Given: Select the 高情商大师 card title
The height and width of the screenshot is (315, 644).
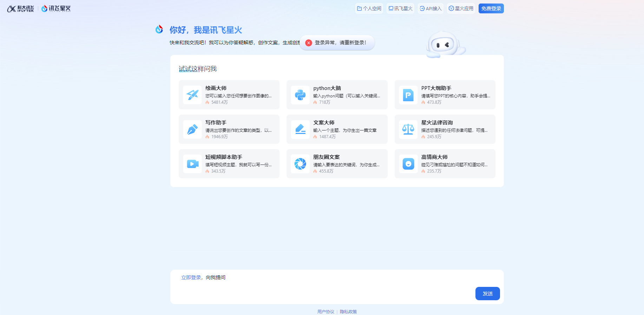Looking at the screenshot, I should (x=435, y=157).
